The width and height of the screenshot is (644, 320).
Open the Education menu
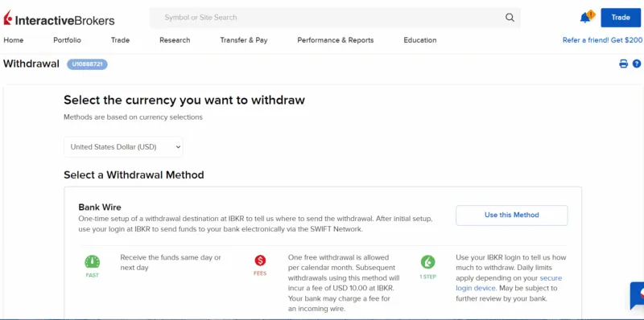(420, 40)
